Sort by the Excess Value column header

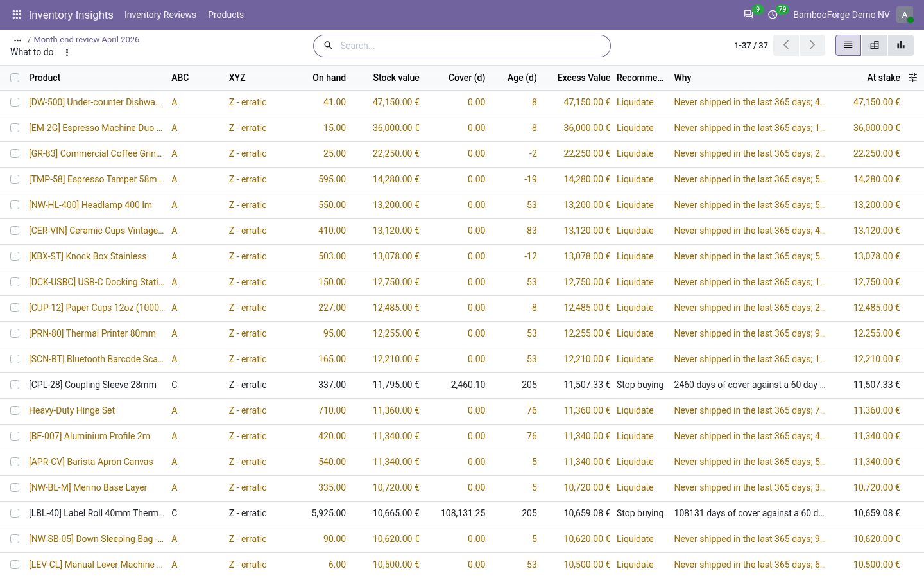584,78
